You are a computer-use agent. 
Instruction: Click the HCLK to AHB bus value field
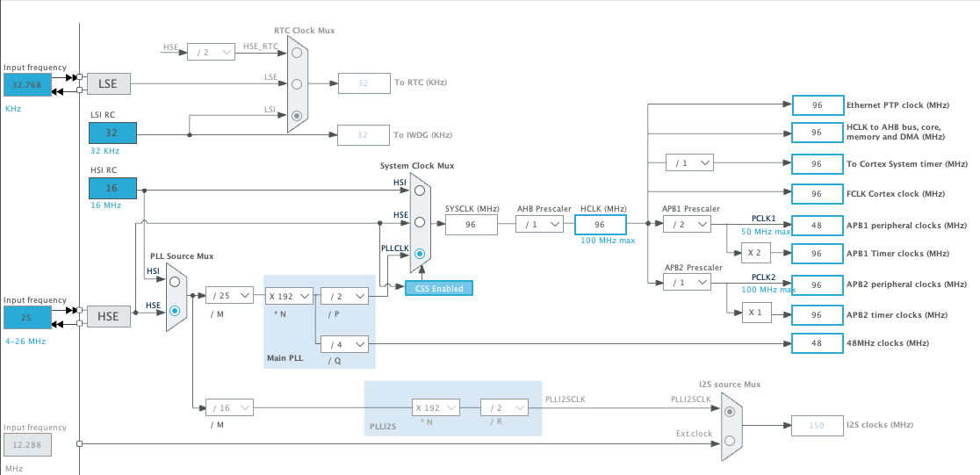[x=817, y=133]
